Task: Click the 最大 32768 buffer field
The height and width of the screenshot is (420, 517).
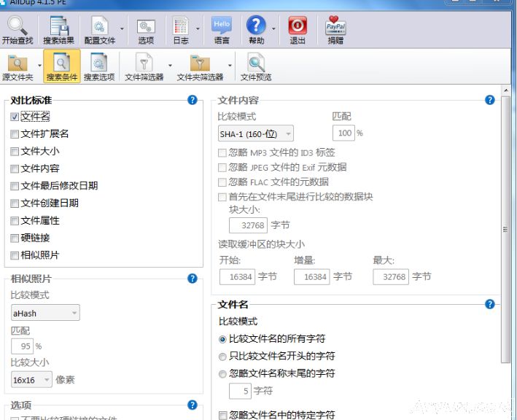Action: 391,276
